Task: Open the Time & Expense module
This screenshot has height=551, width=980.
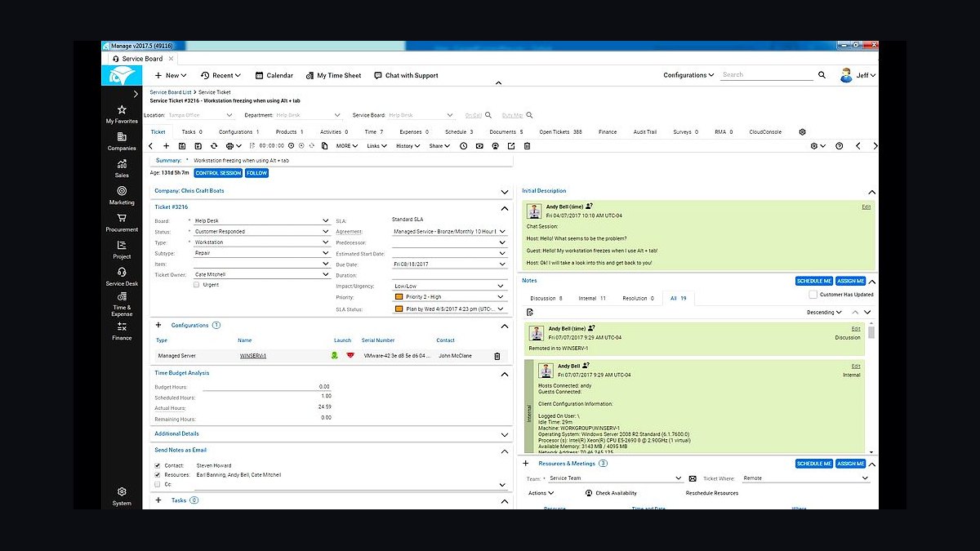Action: (122, 304)
